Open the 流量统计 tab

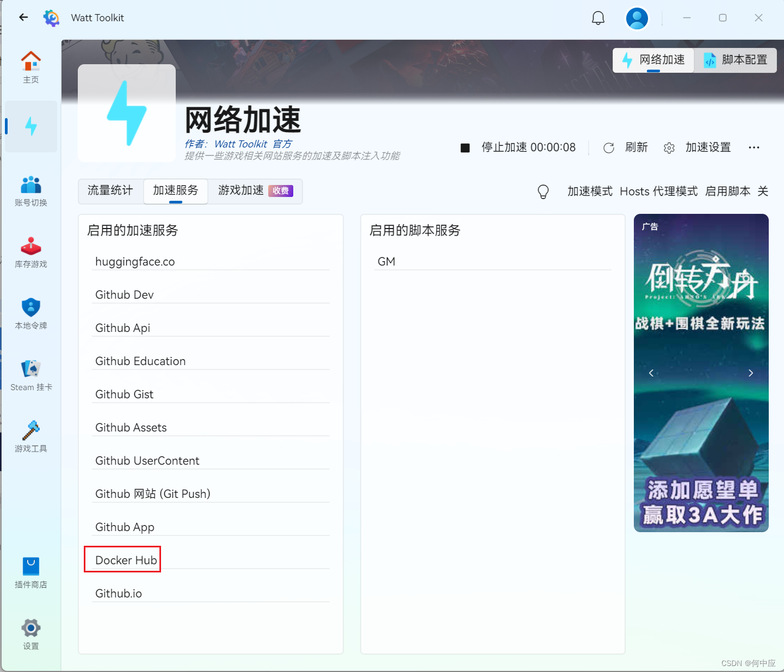click(x=110, y=191)
